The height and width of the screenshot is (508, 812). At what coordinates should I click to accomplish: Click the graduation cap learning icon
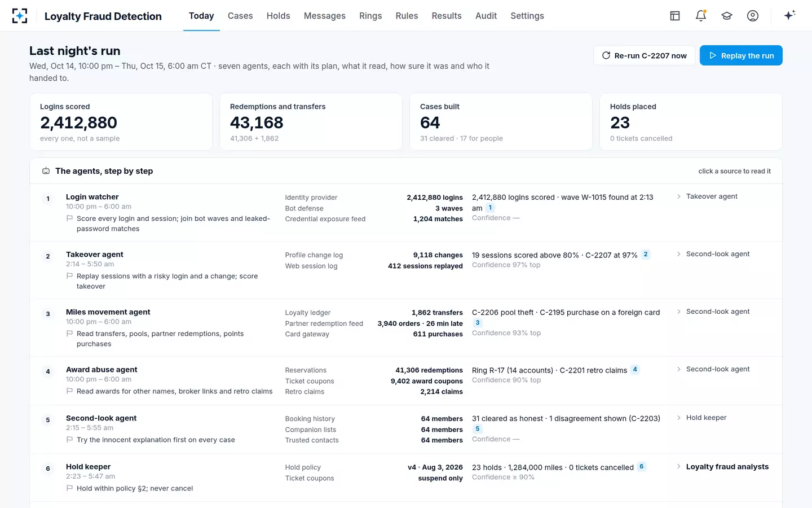[727, 16]
